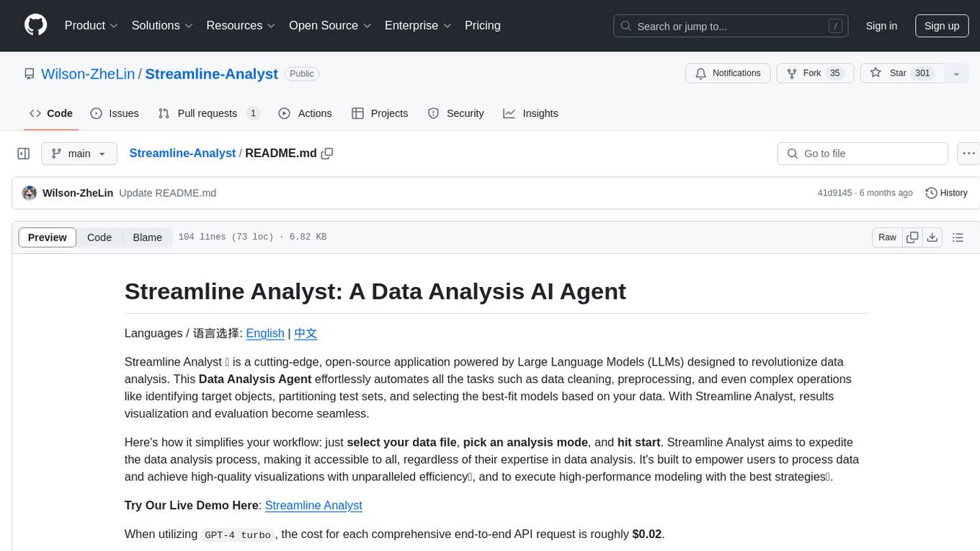Viewport: 980px width, 551px height.
Task: Switch to the Code tab
Action: [51, 113]
